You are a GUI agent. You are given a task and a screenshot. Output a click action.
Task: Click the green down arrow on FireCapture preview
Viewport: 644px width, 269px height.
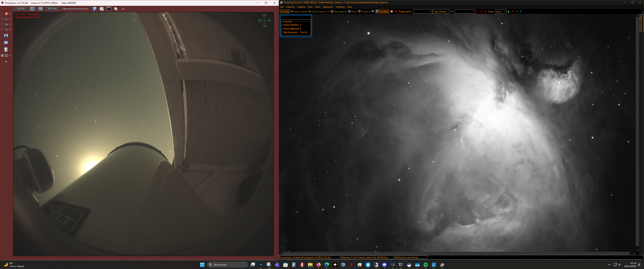(264, 25)
